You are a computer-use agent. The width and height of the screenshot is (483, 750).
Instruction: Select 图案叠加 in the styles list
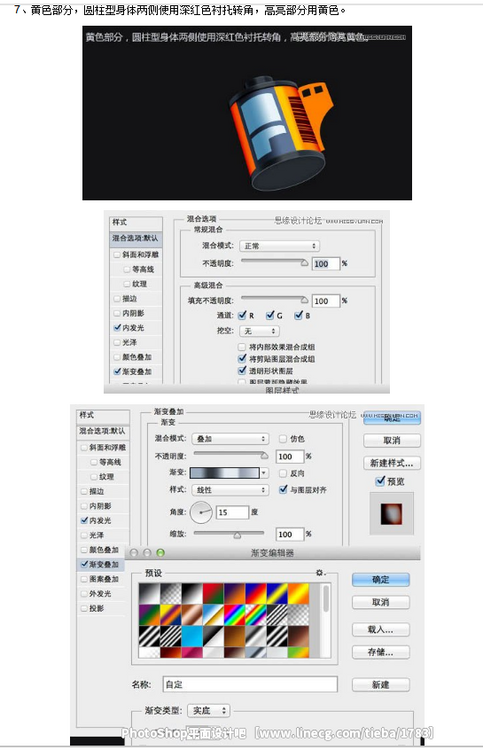click(x=103, y=579)
